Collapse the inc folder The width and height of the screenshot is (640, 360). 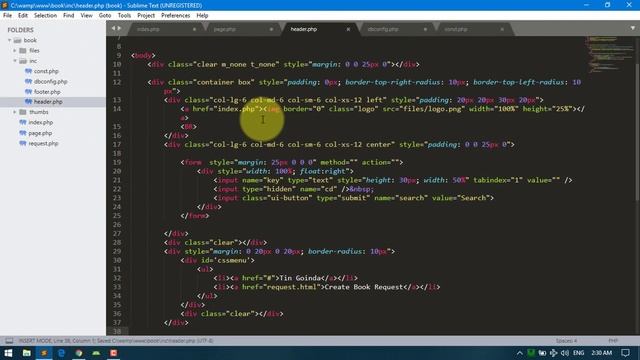point(15,61)
